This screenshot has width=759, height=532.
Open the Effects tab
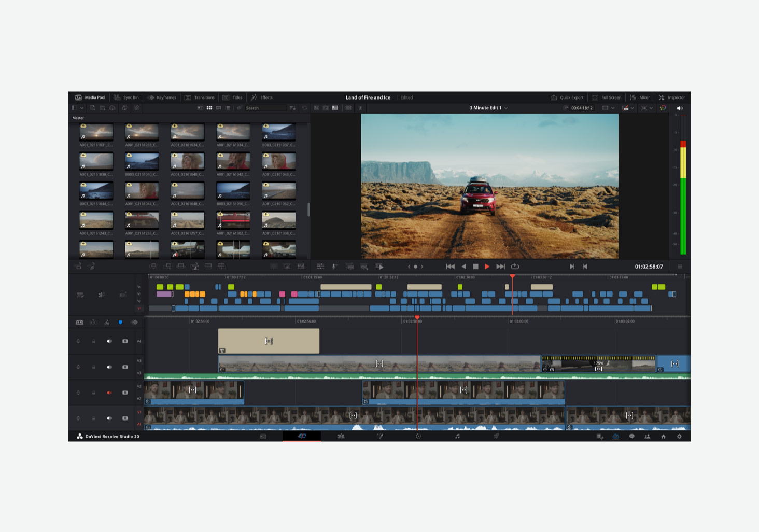pyautogui.click(x=262, y=97)
